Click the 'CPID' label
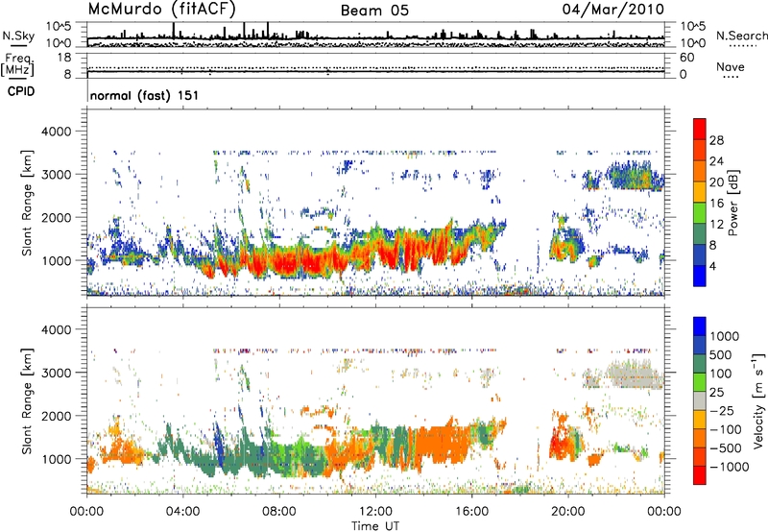The height and width of the screenshot is (532, 768). [x=21, y=91]
